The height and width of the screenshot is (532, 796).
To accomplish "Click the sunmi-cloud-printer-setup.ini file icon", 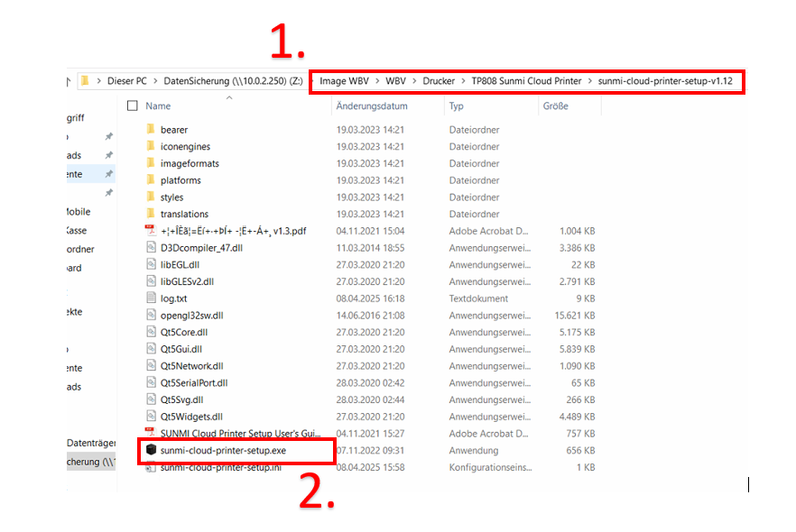I will tap(151, 467).
